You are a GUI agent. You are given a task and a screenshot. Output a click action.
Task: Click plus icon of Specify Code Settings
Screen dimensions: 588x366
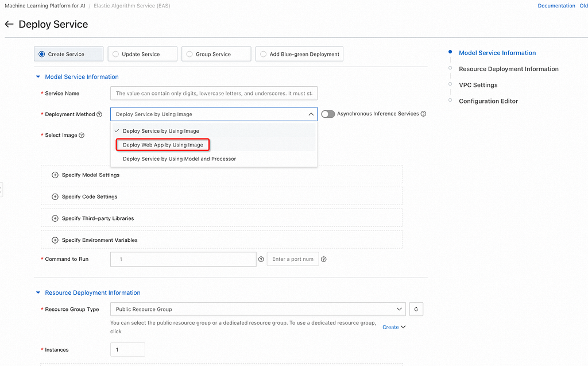coord(55,197)
